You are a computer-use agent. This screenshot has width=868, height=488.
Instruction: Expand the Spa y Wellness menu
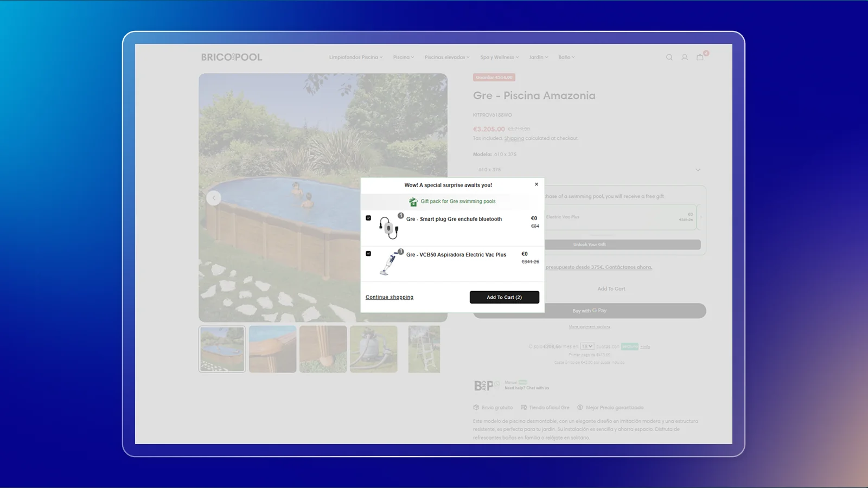(x=500, y=57)
